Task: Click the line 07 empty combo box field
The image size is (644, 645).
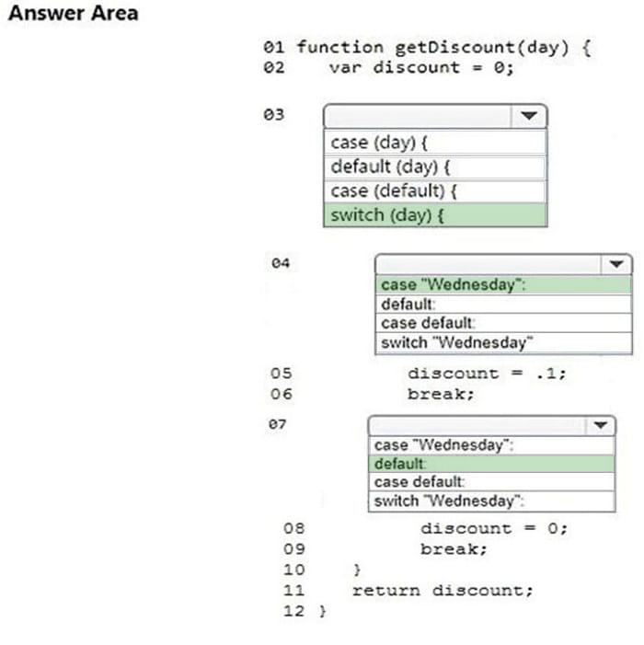Action: tap(477, 425)
